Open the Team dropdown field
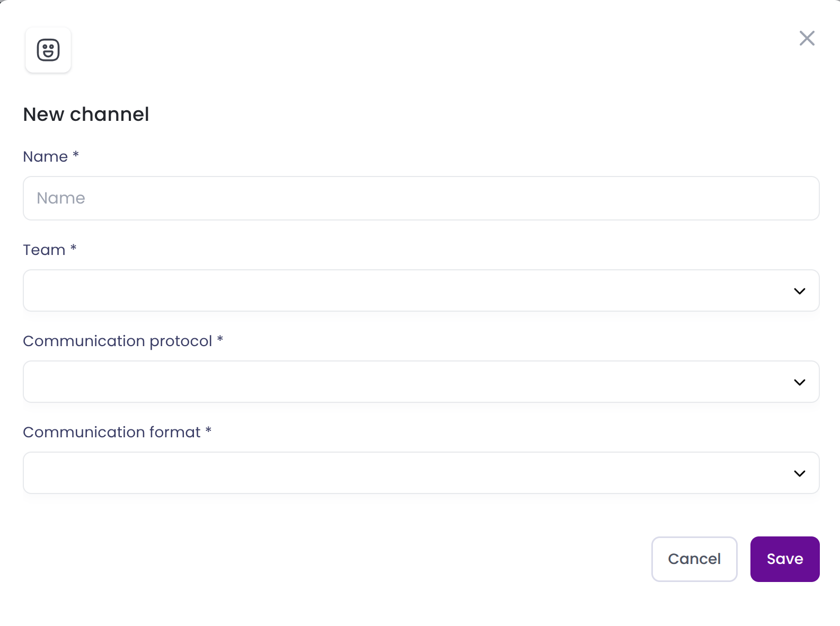The height and width of the screenshot is (626, 840). tap(403, 290)
